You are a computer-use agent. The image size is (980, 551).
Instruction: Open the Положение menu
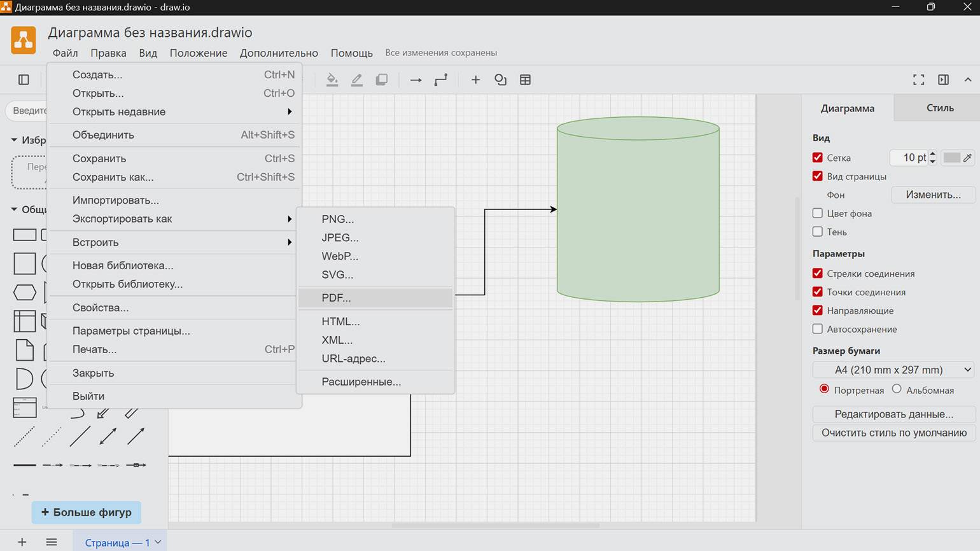pos(199,53)
